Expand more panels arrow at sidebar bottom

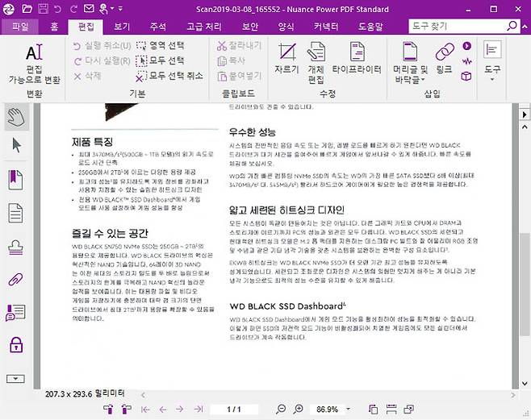coord(15,379)
